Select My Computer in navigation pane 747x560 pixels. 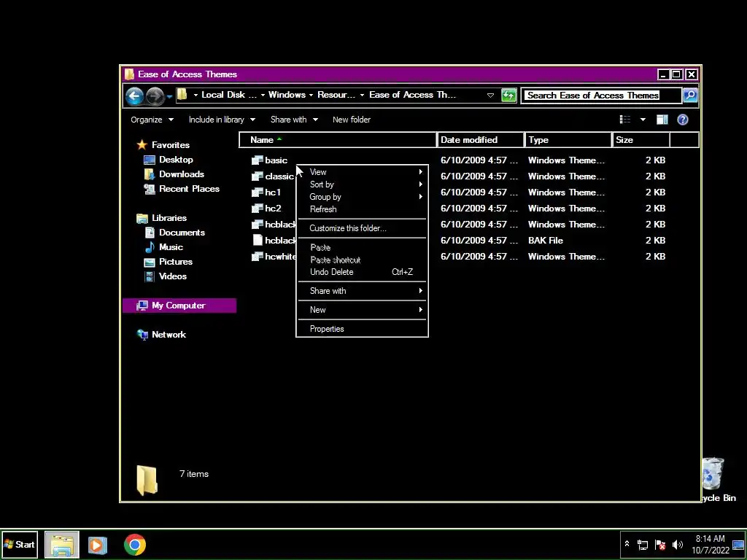179,306
